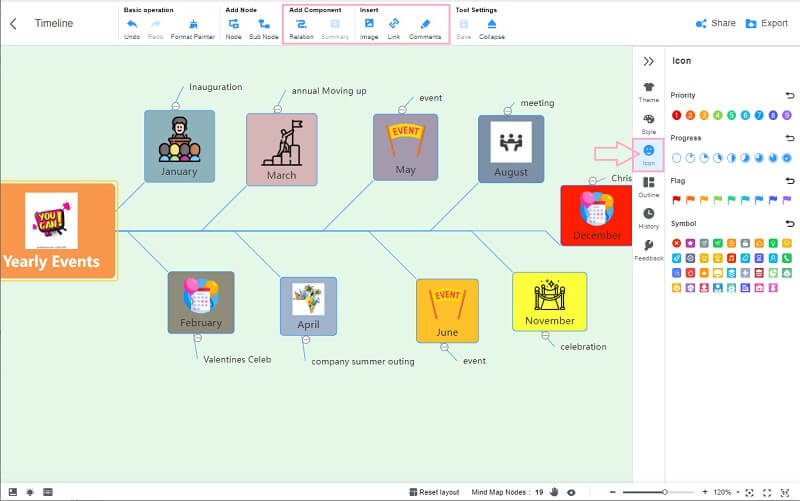The image size is (800, 501).
Task: Click the Undo arrow icon
Action: point(132,24)
